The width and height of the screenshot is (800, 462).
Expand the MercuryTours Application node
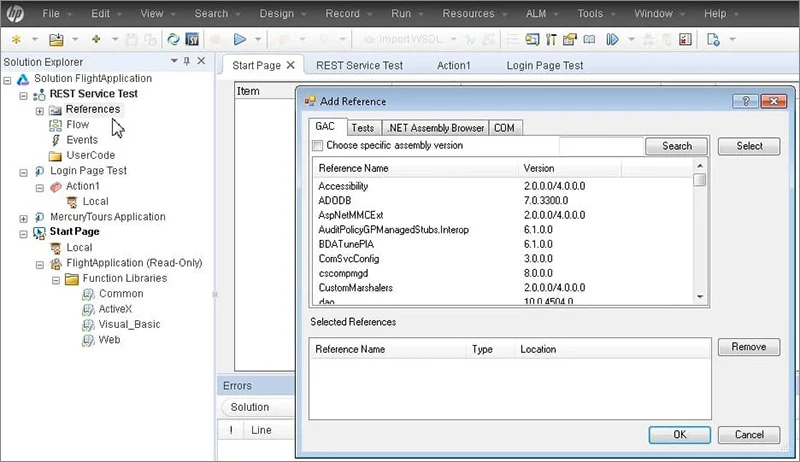[23, 218]
